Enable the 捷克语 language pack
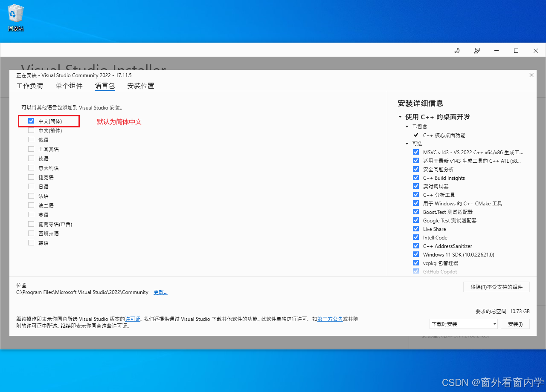The height and width of the screenshot is (392, 546). tap(31, 177)
